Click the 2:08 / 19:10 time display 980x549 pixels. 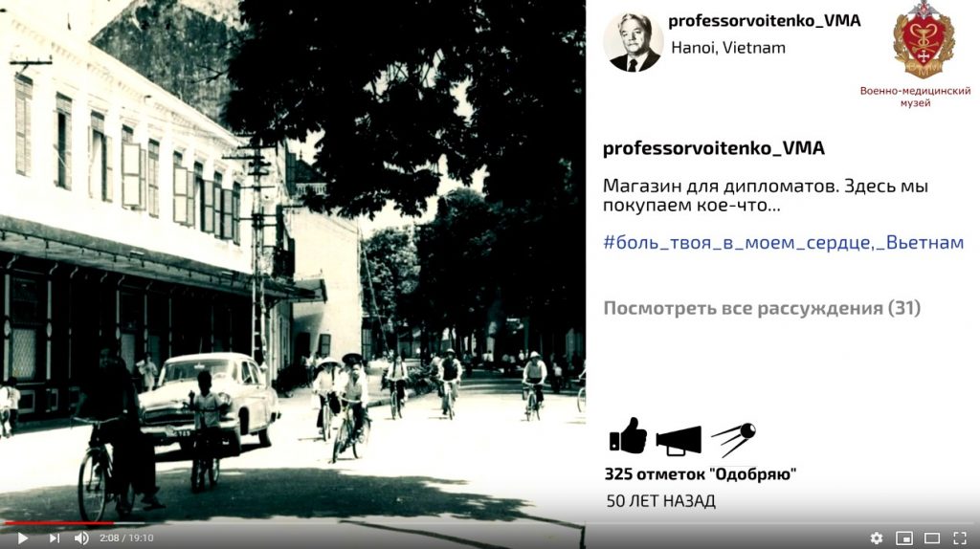pos(126,538)
